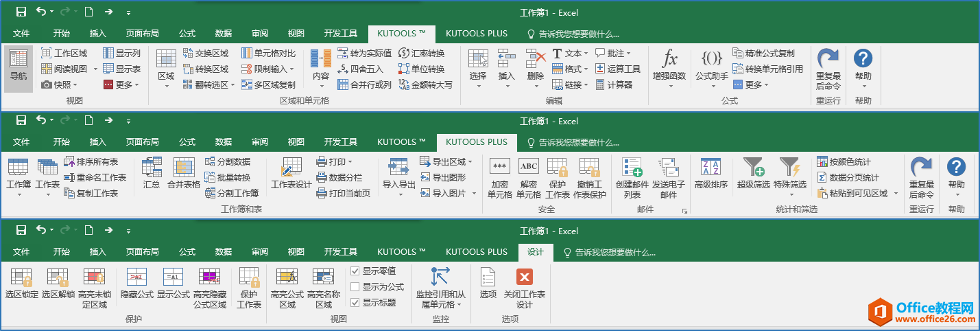
Task: Click 金额转大写 amount to words
Action: tap(425, 85)
